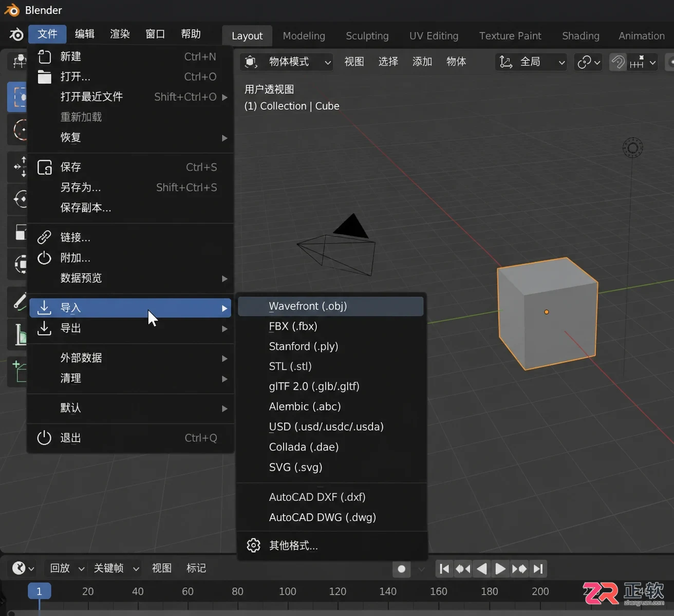
Task: Expand the 打开最近文件 submenu
Action: pyautogui.click(x=130, y=97)
